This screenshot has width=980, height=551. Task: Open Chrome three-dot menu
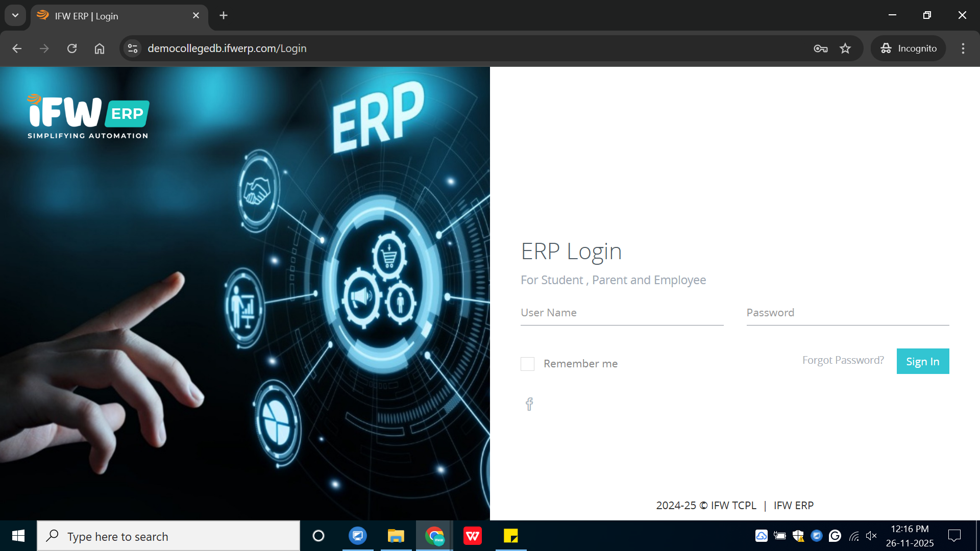(x=963, y=48)
